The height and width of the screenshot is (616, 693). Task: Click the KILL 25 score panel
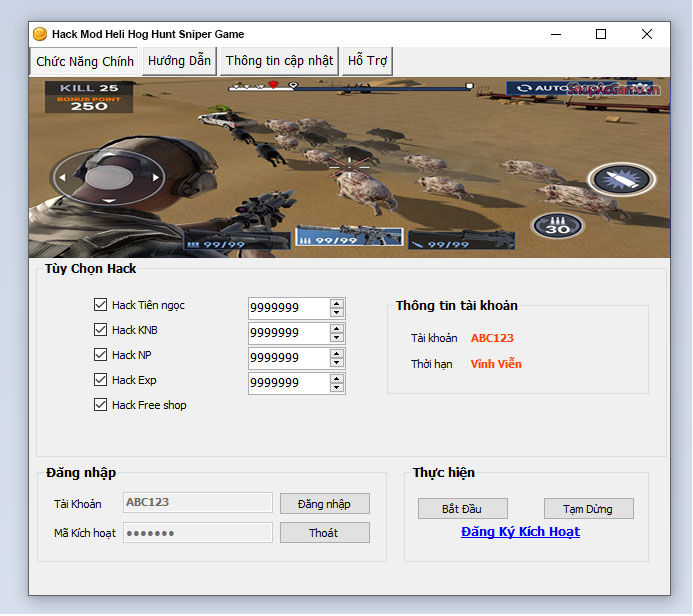click(x=89, y=97)
